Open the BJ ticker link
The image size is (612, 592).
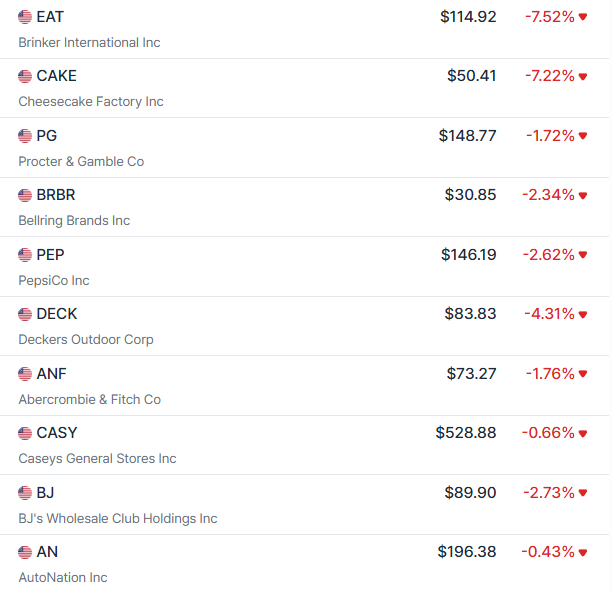45,493
